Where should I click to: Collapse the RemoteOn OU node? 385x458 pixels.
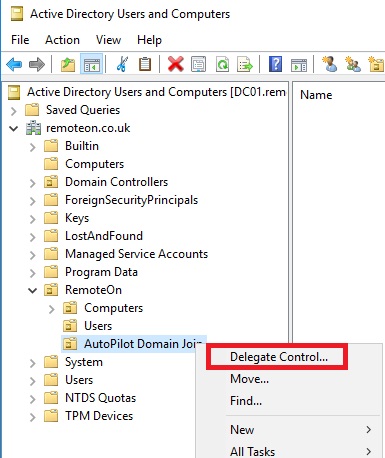click(32, 290)
